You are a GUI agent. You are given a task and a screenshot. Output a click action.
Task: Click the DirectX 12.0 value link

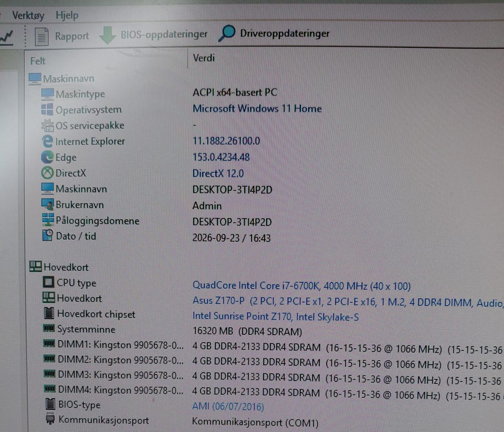point(218,173)
